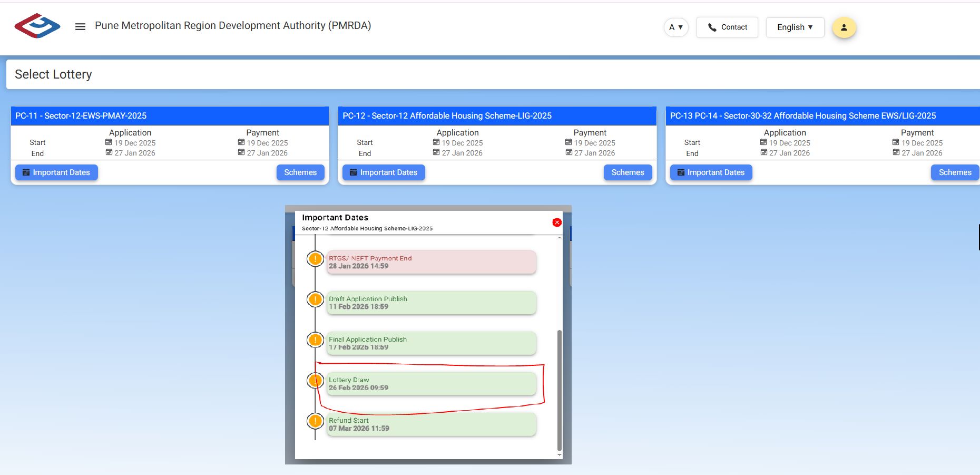Click the PMRDA logo icon
This screenshot has height=475, width=980.
37,26
